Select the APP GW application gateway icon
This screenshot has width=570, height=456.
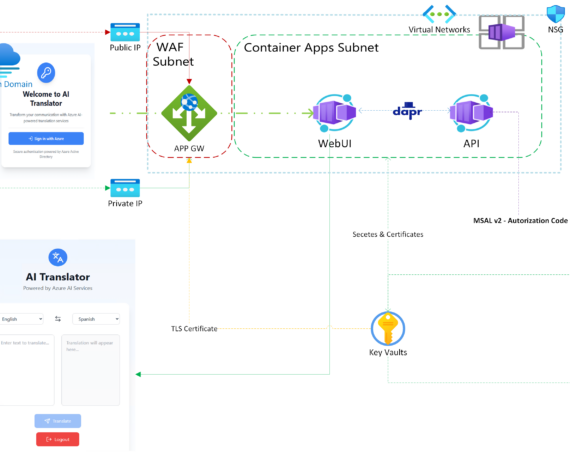189,113
